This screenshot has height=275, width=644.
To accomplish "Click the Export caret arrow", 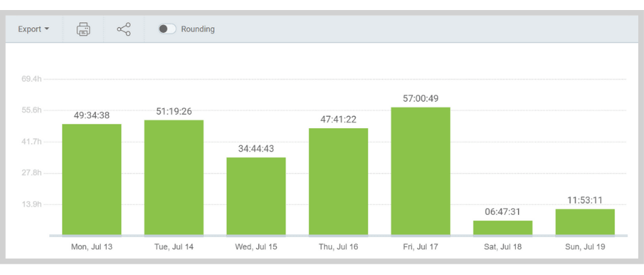I will click(x=47, y=29).
